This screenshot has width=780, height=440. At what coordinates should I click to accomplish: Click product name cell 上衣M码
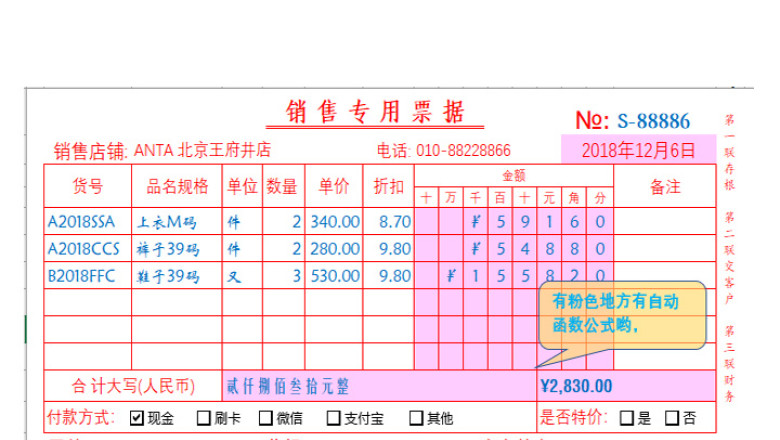coord(177,221)
